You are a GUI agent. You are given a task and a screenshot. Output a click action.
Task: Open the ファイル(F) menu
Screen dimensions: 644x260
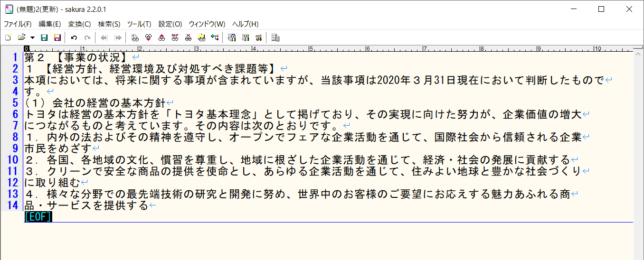[x=18, y=24]
